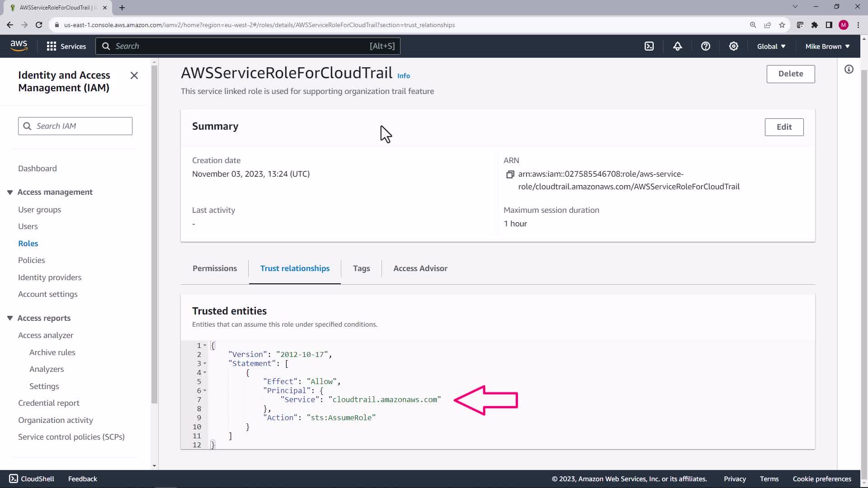Click the sidebar vertical scrollbar
This screenshot has height=488, width=868.
(x=154, y=235)
